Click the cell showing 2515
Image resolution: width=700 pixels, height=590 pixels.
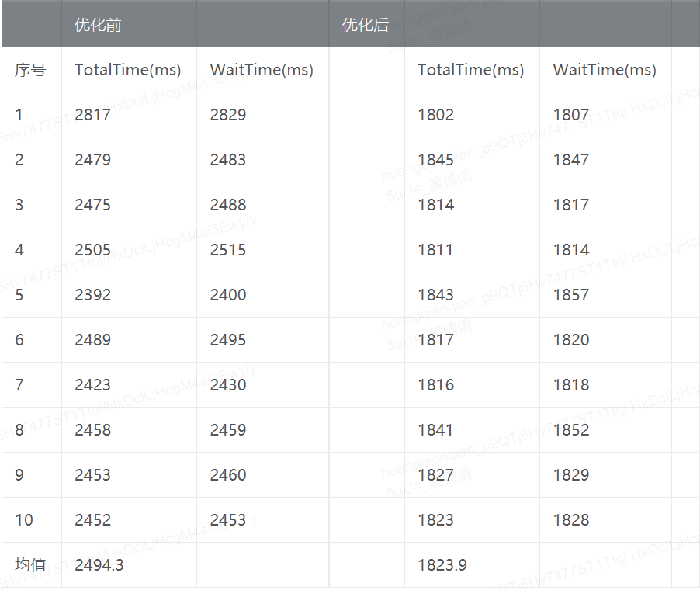(262, 250)
